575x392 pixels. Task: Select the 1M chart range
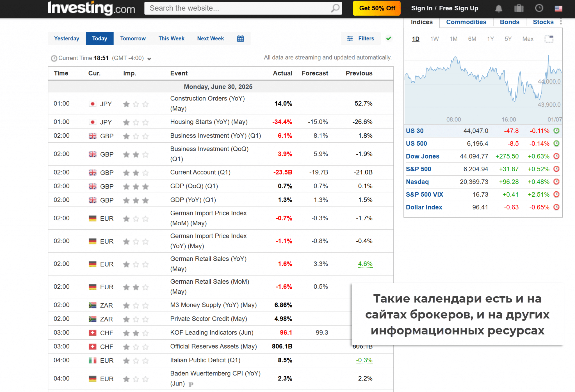453,39
